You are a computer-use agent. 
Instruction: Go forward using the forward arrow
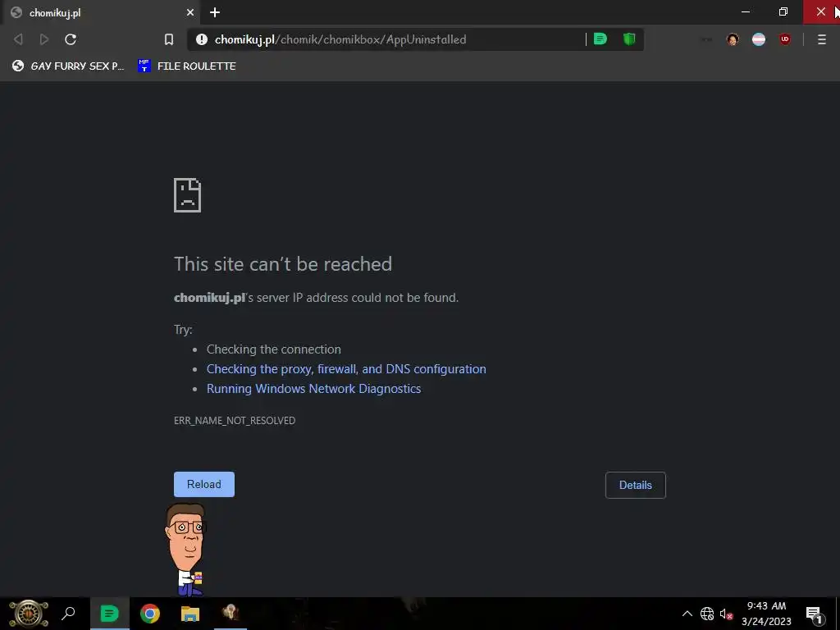point(44,39)
